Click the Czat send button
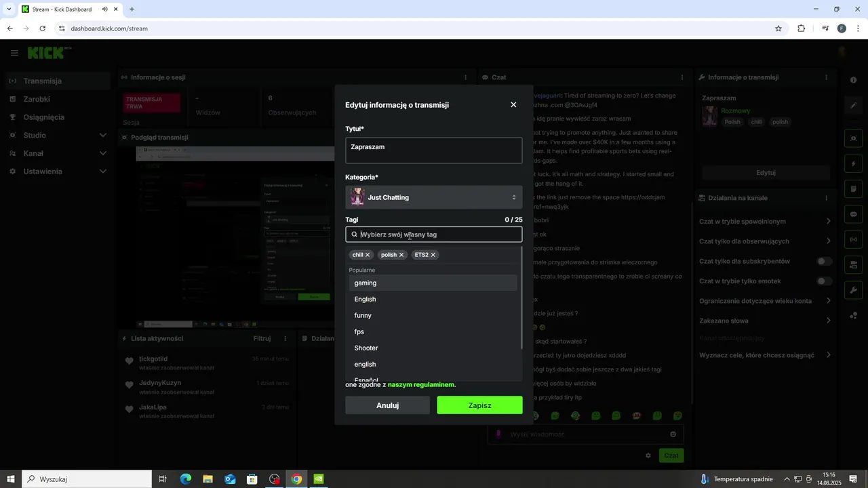The image size is (868, 488). [x=671, y=455]
